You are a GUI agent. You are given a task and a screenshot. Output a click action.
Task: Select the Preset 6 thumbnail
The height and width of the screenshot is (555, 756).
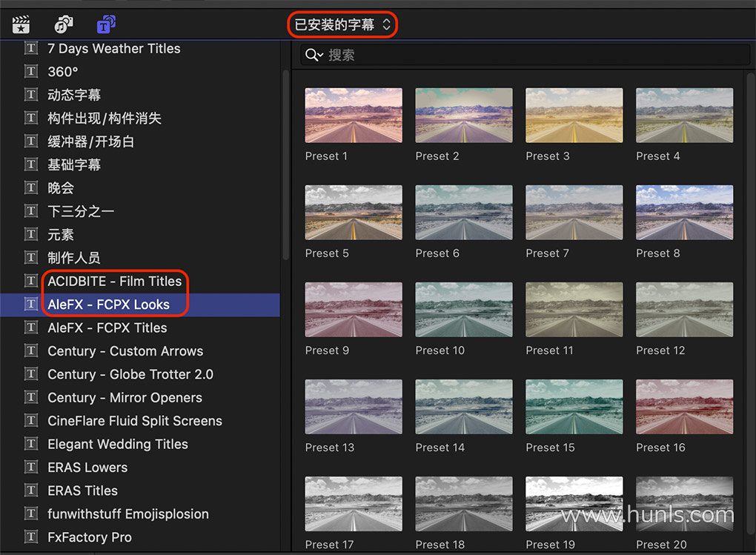point(464,213)
